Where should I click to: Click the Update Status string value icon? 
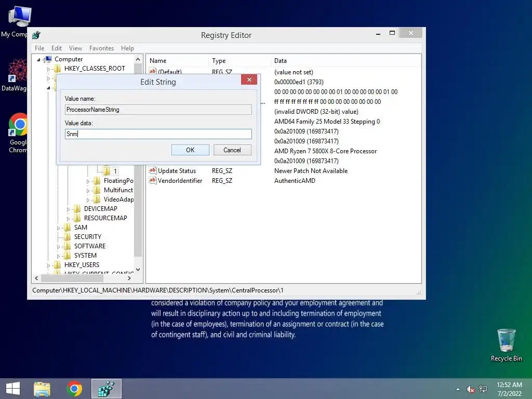pyautogui.click(x=153, y=170)
